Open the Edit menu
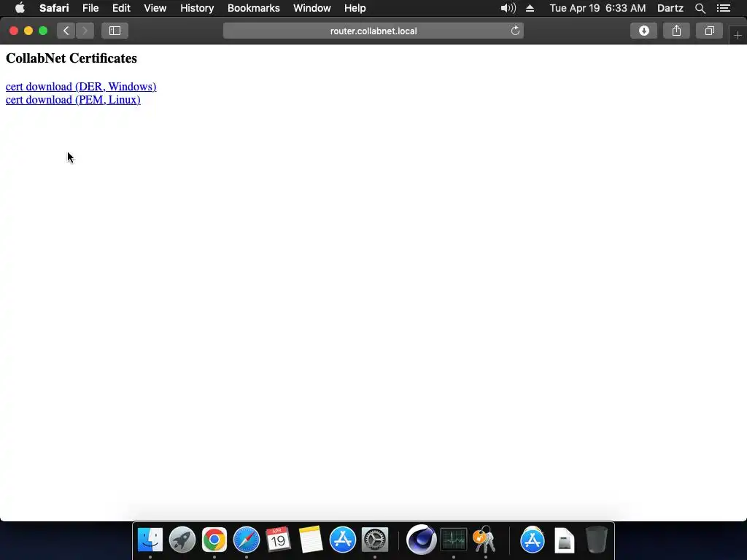The height and width of the screenshot is (560, 747). tap(121, 8)
